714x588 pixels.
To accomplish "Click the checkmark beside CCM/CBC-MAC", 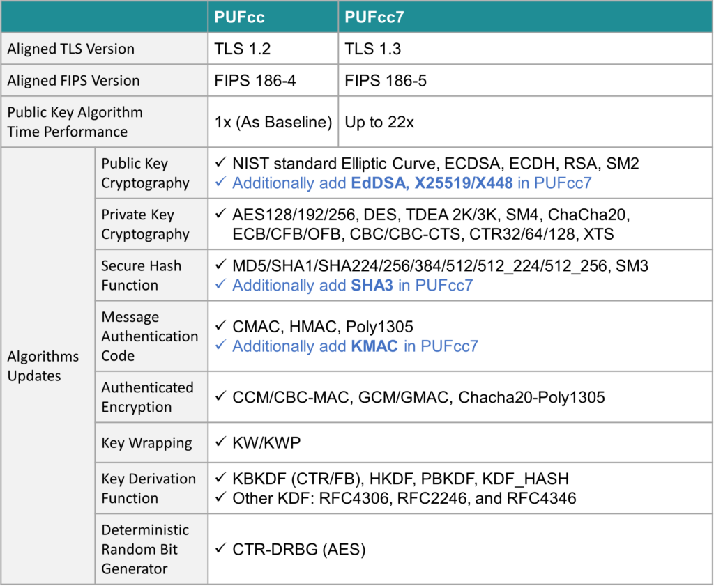I will point(220,397).
